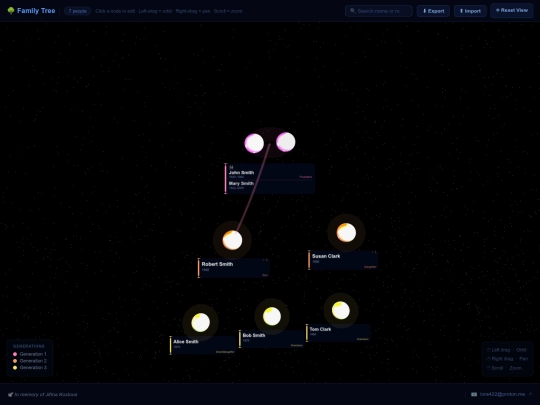Click the Generation 3 yellow legend dot
The height and width of the screenshot is (405, 540).
(15, 367)
